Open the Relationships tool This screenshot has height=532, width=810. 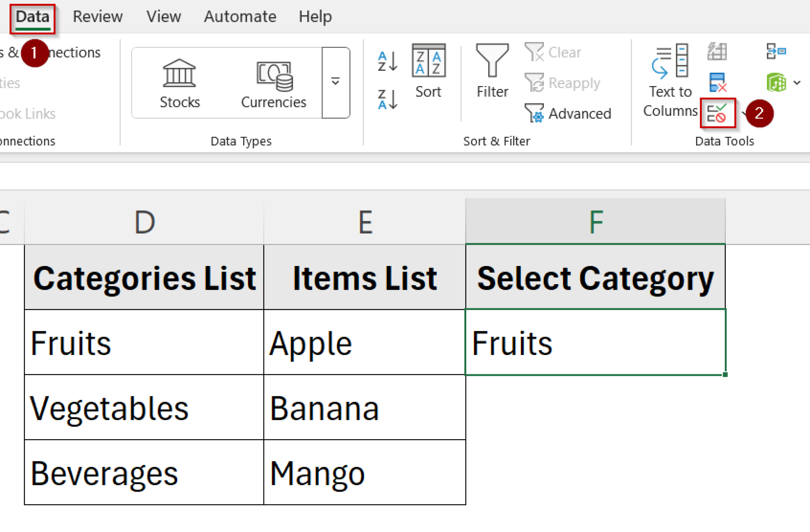click(x=776, y=51)
